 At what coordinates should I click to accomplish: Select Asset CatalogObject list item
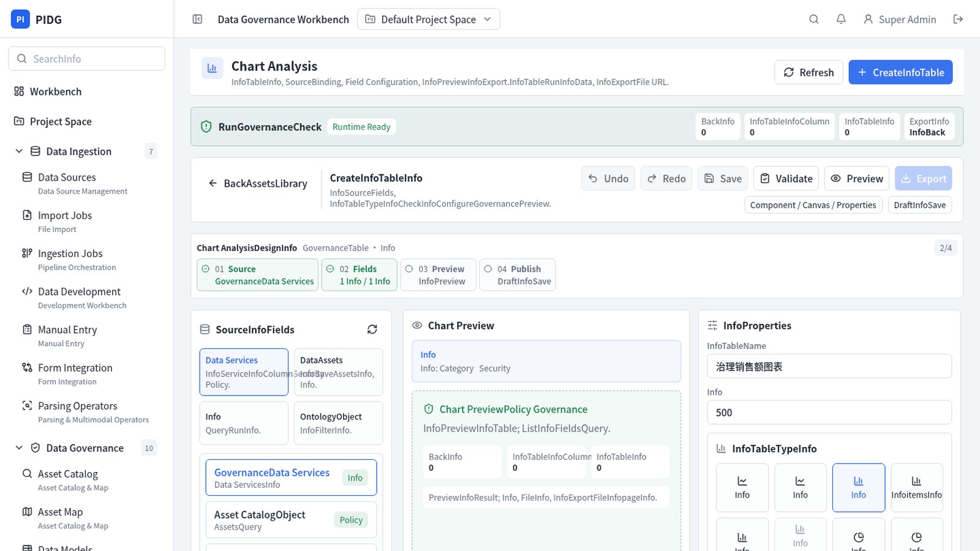(291, 520)
